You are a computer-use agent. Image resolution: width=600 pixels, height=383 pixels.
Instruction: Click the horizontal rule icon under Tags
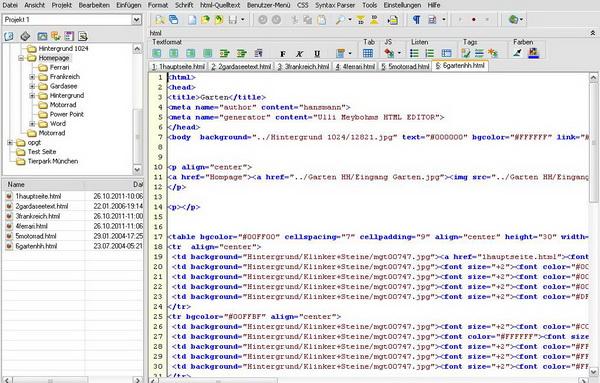coord(479,53)
